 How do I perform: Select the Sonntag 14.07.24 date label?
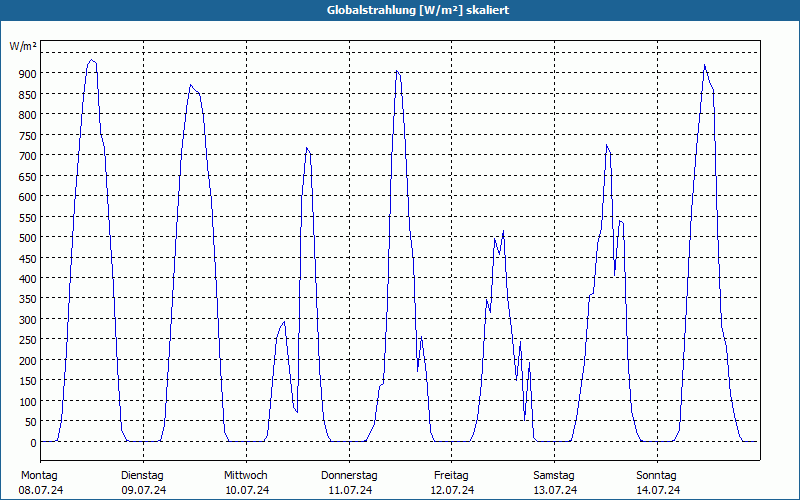(658, 483)
